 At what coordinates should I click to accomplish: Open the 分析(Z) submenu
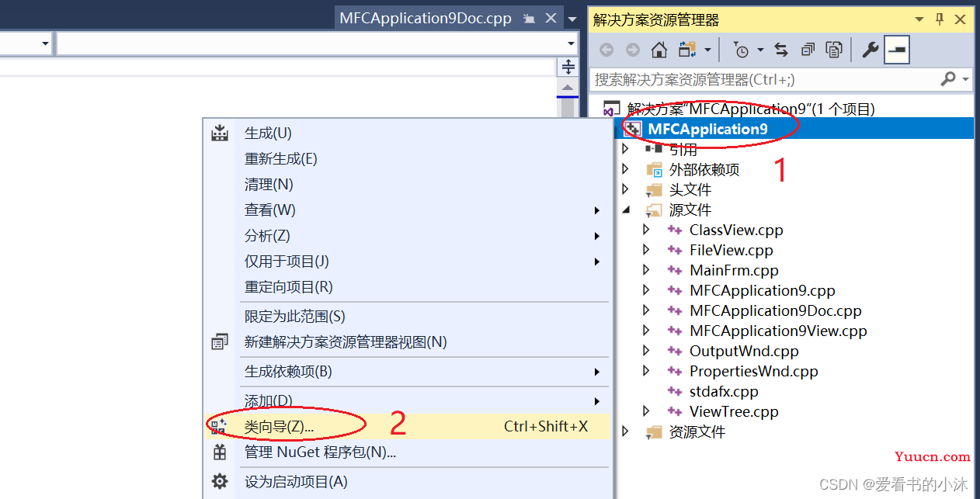coord(406,235)
